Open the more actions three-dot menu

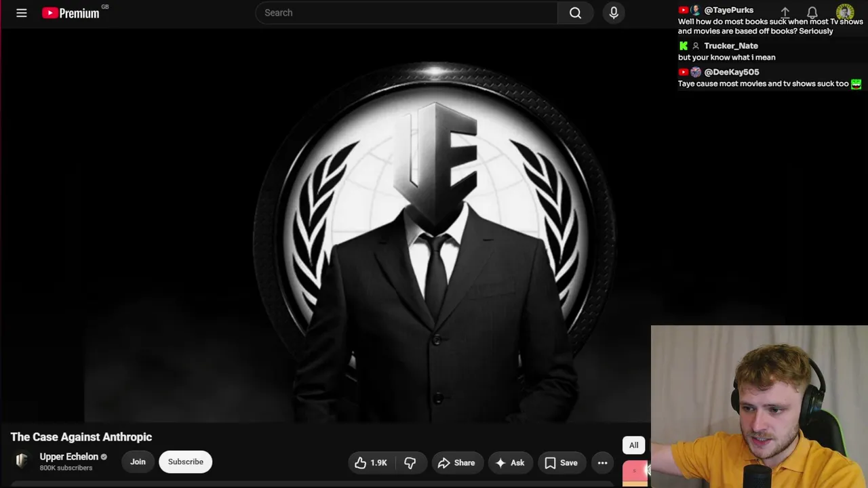(x=602, y=463)
